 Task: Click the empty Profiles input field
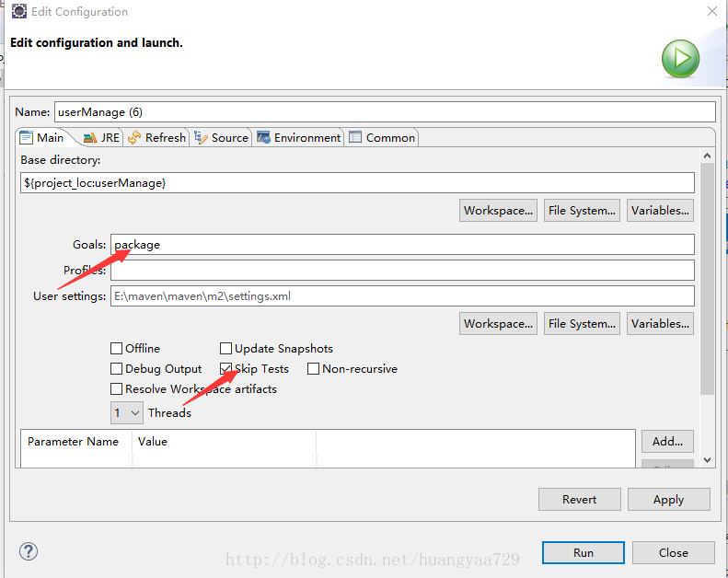coord(402,271)
